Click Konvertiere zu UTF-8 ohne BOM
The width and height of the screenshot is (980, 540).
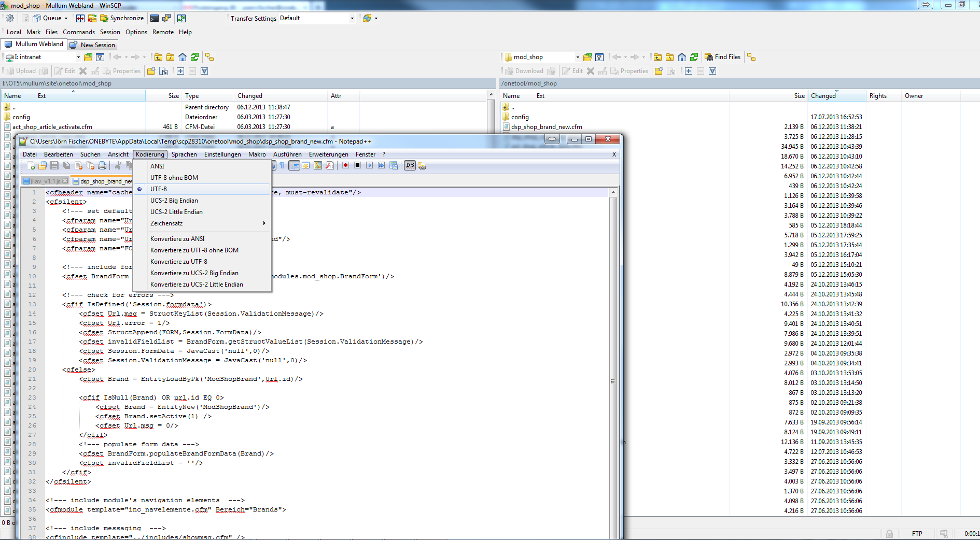coord(194,250)
